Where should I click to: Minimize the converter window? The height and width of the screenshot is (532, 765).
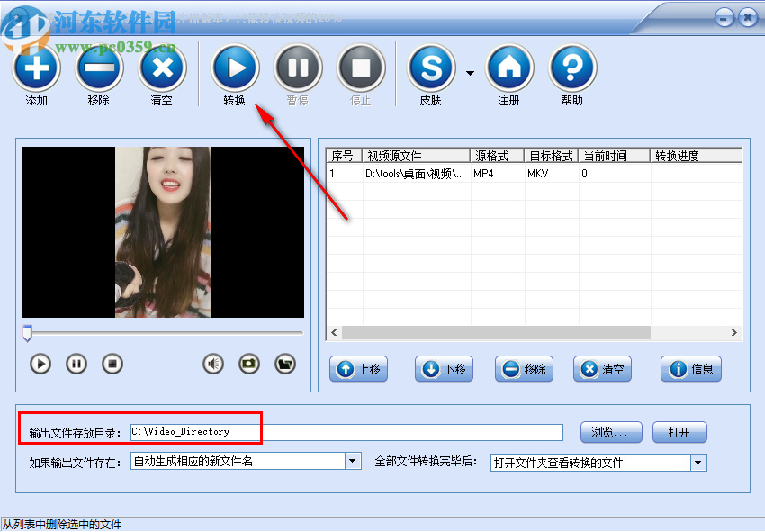click(x=724, y=19)
